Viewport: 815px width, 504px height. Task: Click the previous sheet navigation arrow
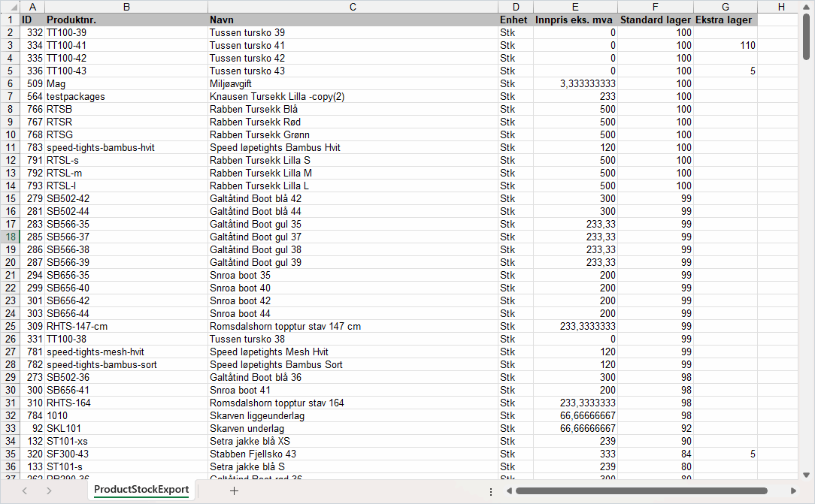24,490
